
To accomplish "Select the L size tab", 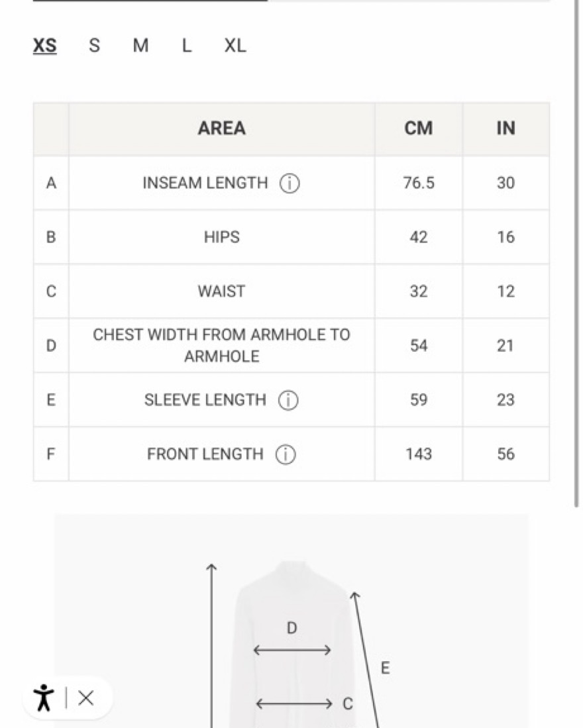I will coord(187,46).
